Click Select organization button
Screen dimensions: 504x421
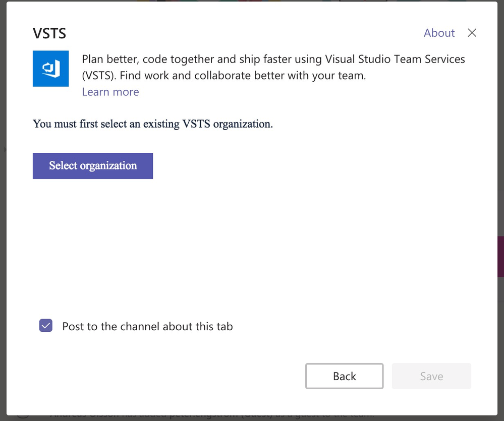93,166
